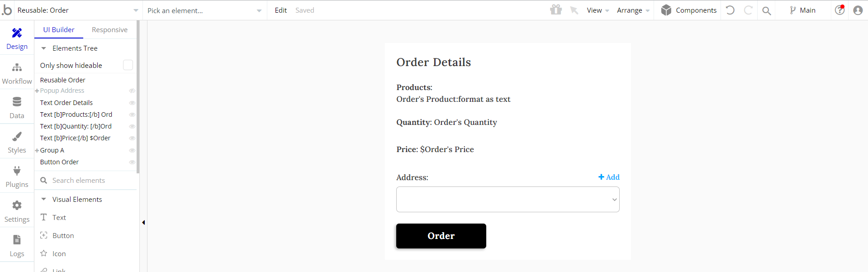The height and width of the screenshot is (272, 868).
Task: Open the Data section icon
Action: (x=17, y=102)
